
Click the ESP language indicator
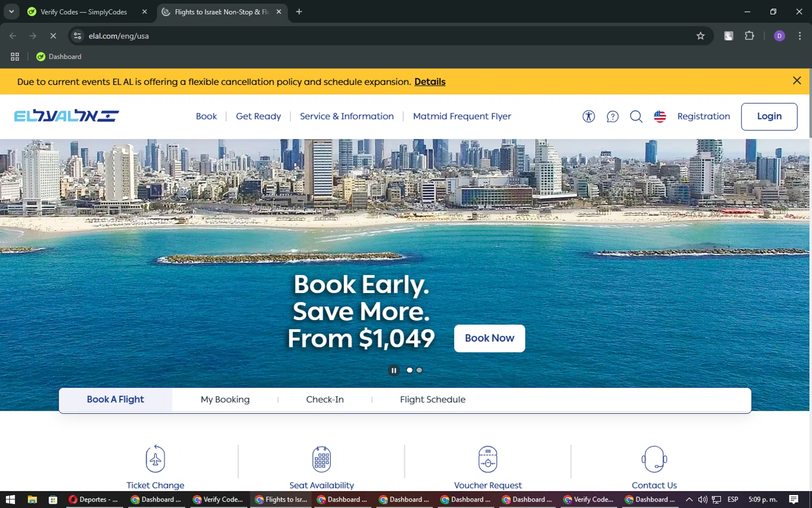tap(732, 499)
